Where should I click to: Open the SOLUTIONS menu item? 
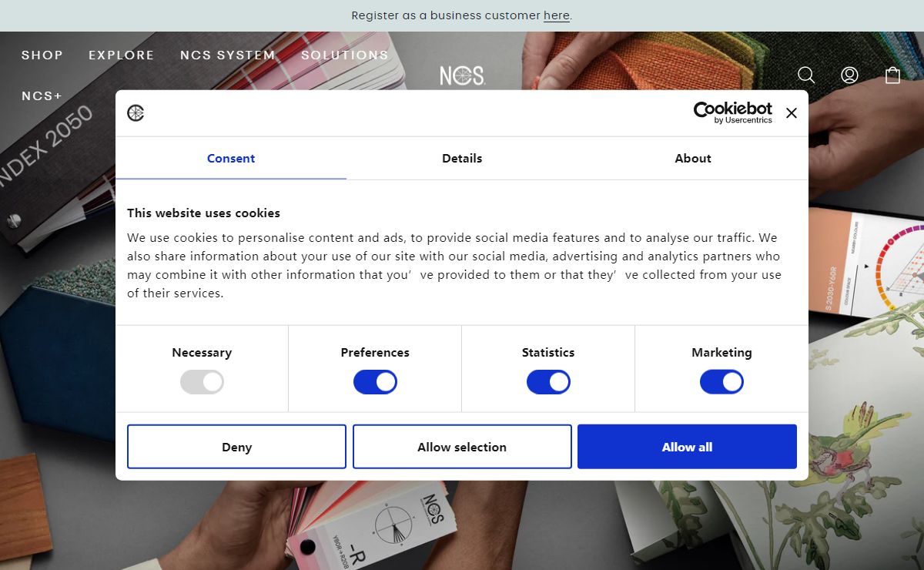pyautogui.click(x=345, y=55)
